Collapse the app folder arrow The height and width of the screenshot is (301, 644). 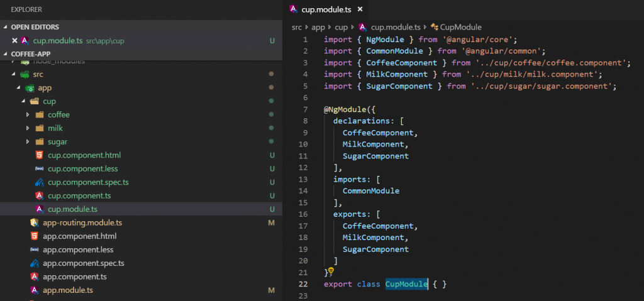[x=19, y=88]
